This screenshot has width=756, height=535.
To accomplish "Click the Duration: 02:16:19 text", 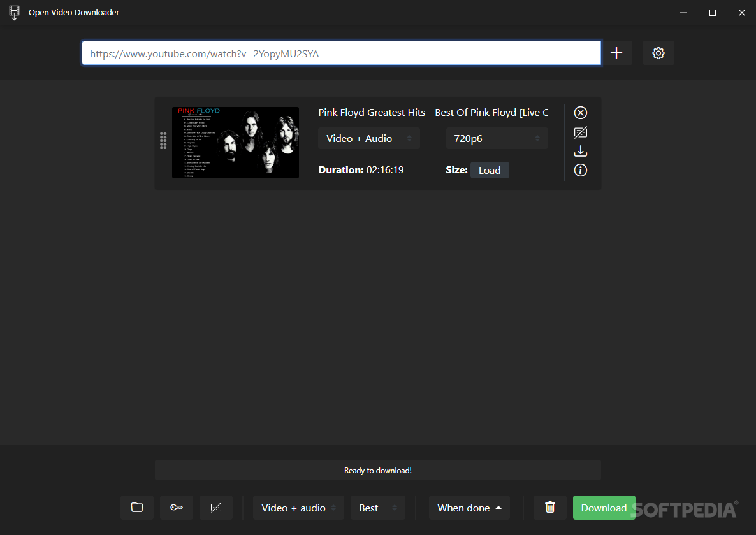I will point(361,170).
